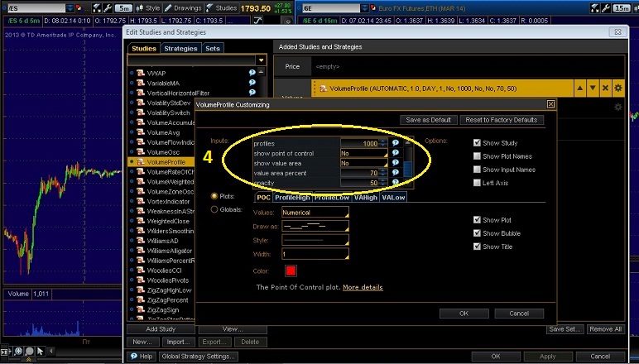
Task: Click the drawing curve icon in /ES chart header
Action: 257,21
